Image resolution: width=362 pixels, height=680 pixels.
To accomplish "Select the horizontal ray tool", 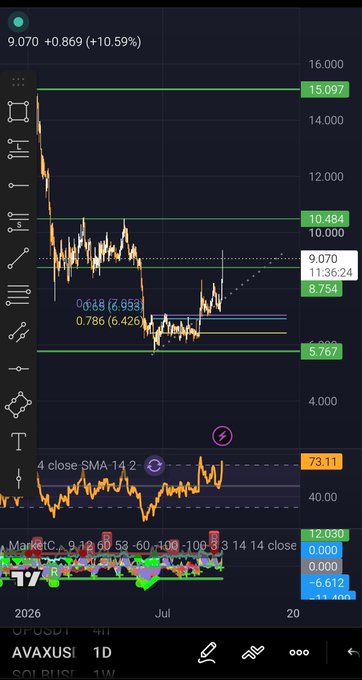I will point(18,186).
